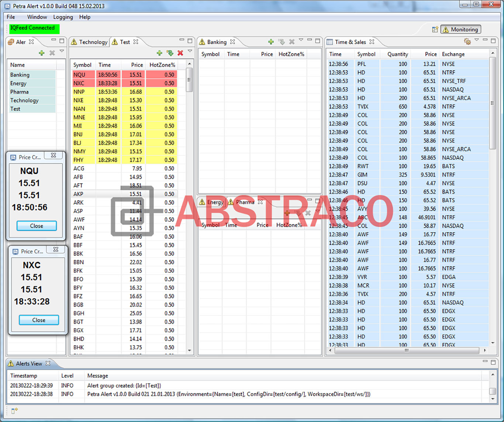Open the Test panel view menu chevron
504x422 pixels.
[190, 51]
